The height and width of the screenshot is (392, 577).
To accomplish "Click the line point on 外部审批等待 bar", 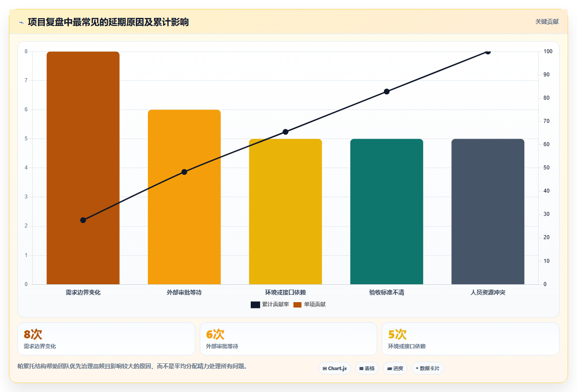I will tap(184, 172).
